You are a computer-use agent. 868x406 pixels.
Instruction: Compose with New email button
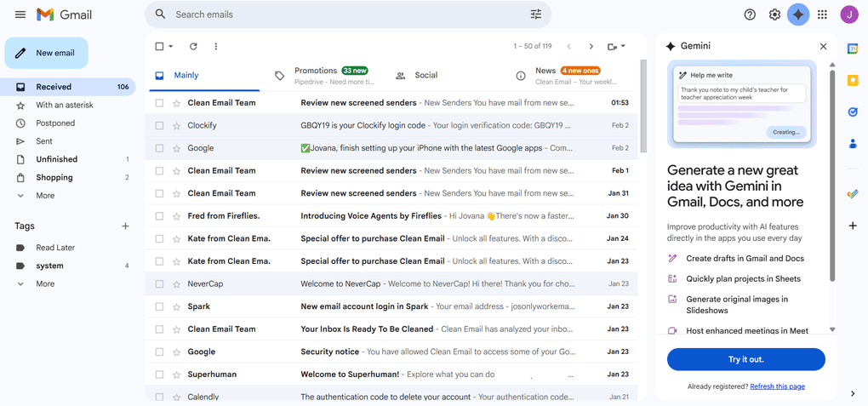click(47, 53)
